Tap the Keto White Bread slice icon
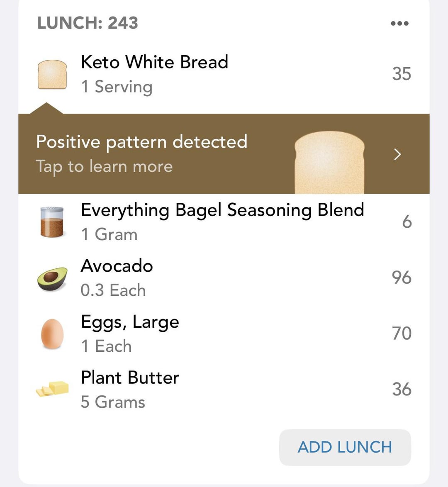448x487 pixels. click(x=52, y=74)
